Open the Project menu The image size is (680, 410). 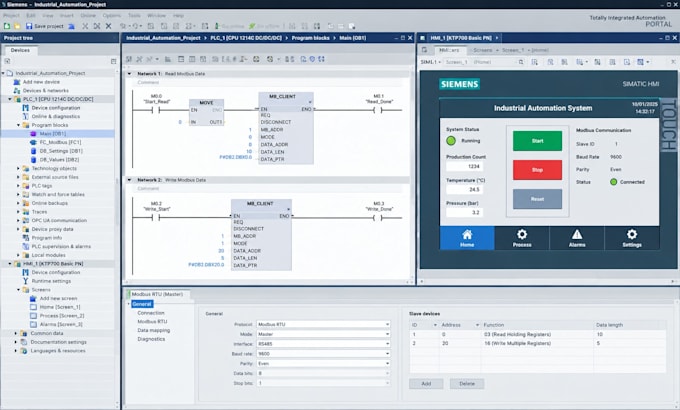[11, 15]
